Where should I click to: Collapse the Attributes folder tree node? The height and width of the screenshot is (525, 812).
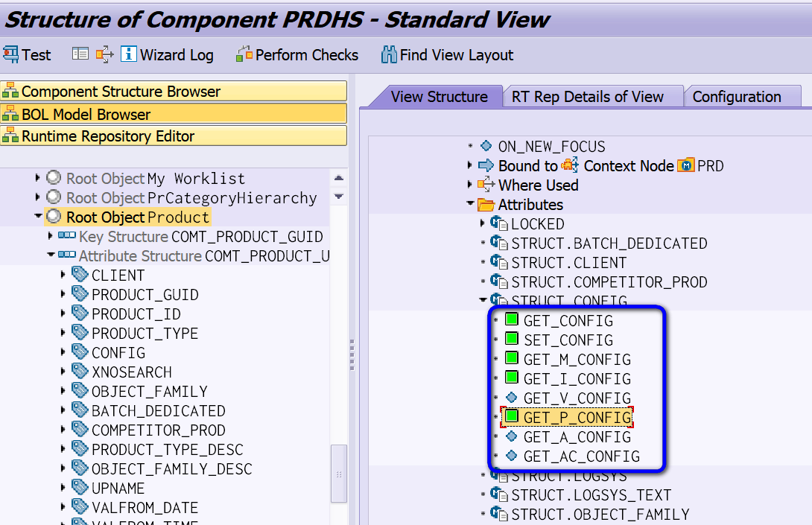click(470, 203)
